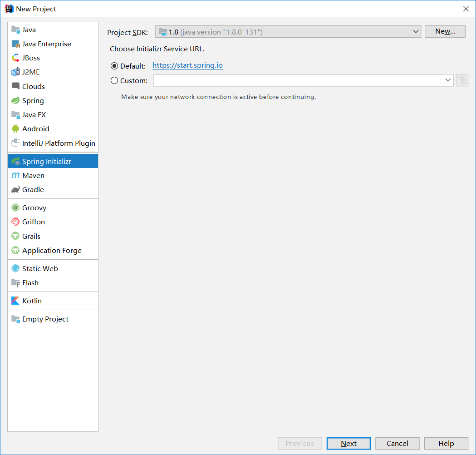Click the Grails icon
Screen dimensions: 476x455
click(15, 236)
